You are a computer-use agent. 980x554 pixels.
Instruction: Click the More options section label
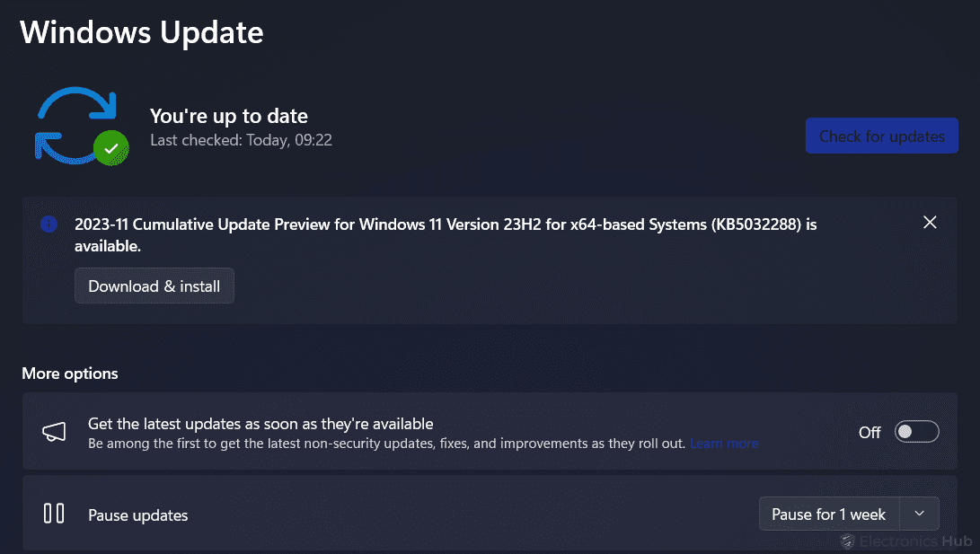69,373
